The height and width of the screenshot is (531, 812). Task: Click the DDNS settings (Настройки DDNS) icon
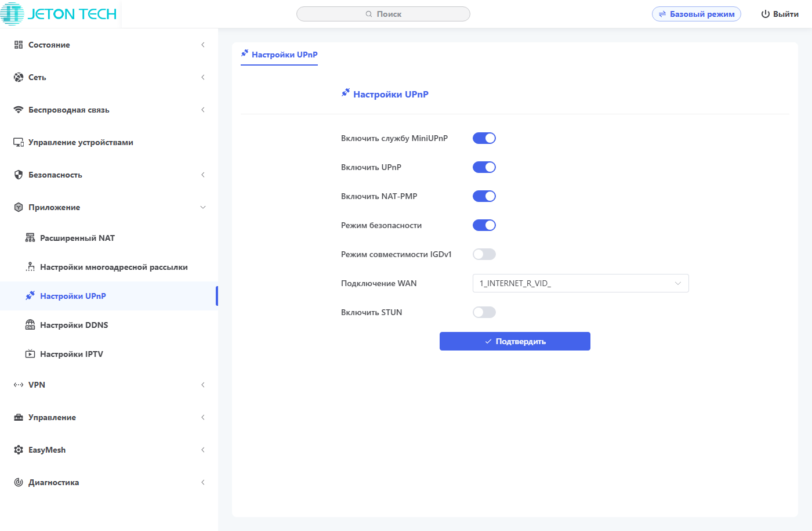(x=30, y=325)
